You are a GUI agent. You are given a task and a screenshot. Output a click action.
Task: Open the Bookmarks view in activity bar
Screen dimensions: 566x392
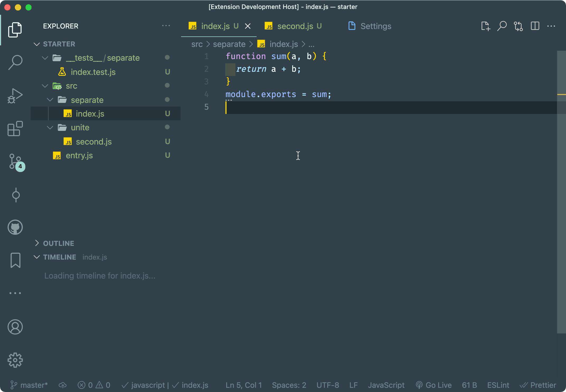point(15,260)
